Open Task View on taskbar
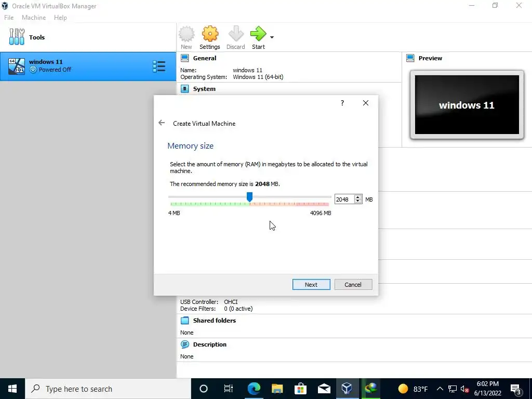 (x=229, y=389)
